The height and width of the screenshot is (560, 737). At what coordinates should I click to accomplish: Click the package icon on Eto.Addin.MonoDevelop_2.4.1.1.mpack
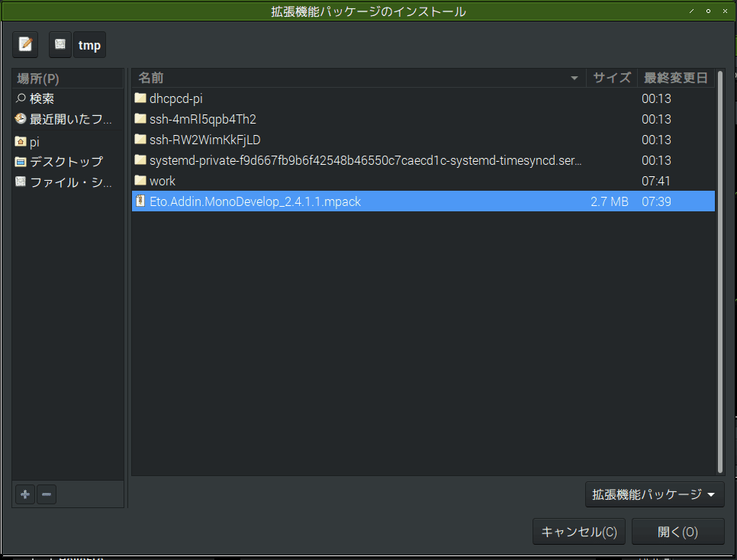point(140,201)
